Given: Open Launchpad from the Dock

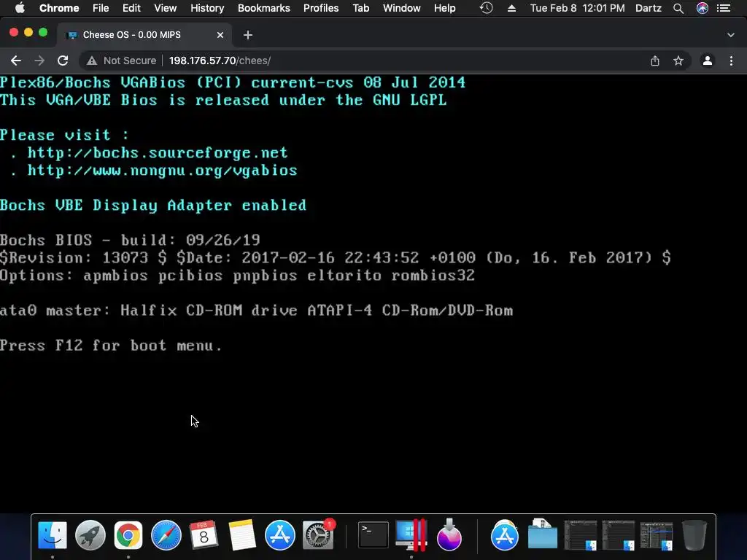Looking at the screenshot, I should (x=90, y=535).
